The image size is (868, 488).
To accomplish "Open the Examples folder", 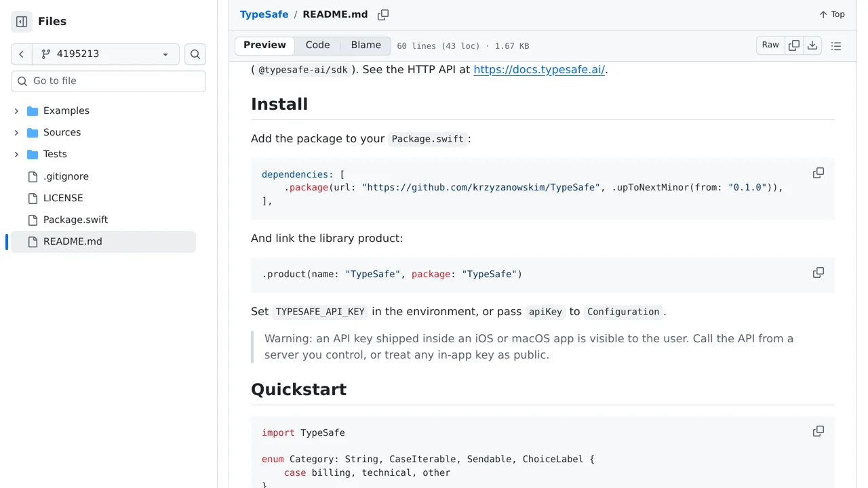I will pyautogui.click(x=66, y=110).
